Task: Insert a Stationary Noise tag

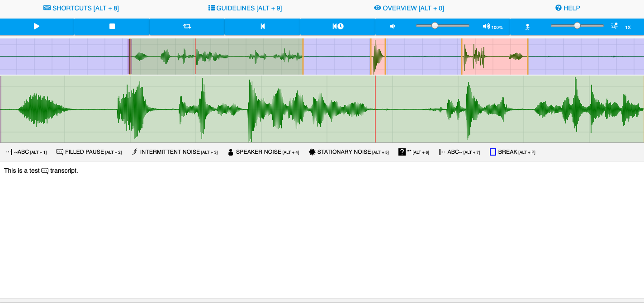Action: (348, 152)
